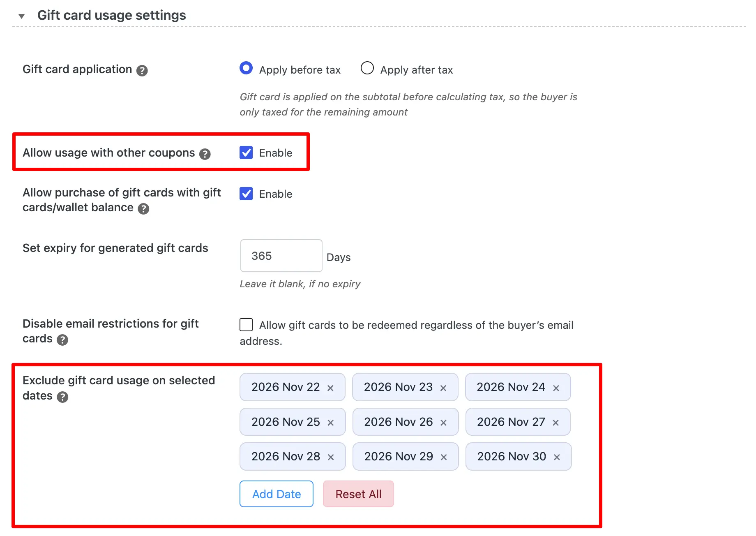Click the 'Set expiry for generated gift cards' label
Screen dimensions: 756x536
point(115,248)
